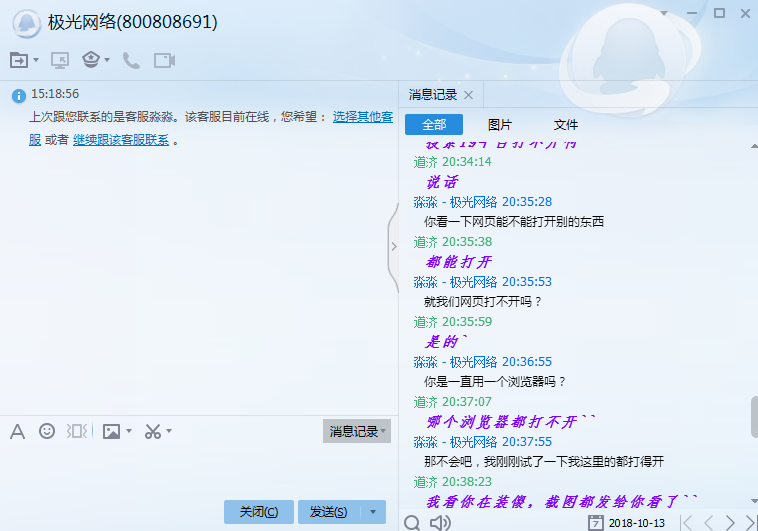Image resolution: width=758 pixels, height=531 pixels.
Task: Open font settings with the A icon
Action: point(17,431)
